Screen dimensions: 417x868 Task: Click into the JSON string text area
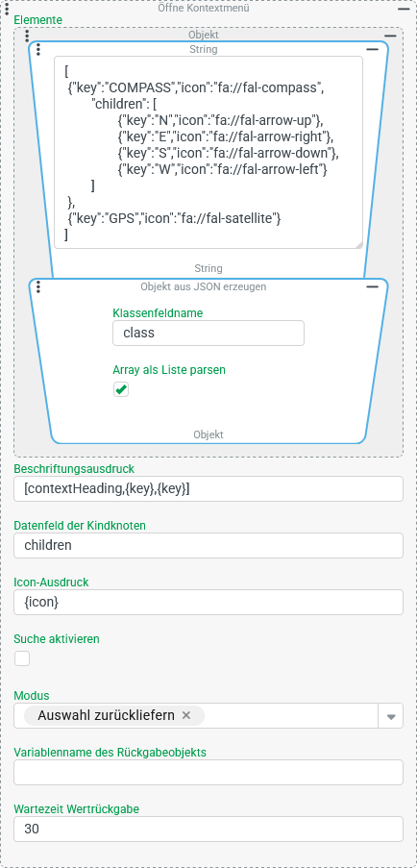(x=208, y=152)
